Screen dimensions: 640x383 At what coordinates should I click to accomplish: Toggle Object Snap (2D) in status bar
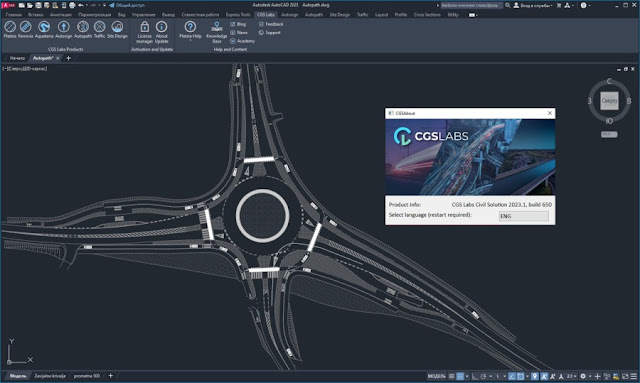pyautogui.click(x=521, y=376)
